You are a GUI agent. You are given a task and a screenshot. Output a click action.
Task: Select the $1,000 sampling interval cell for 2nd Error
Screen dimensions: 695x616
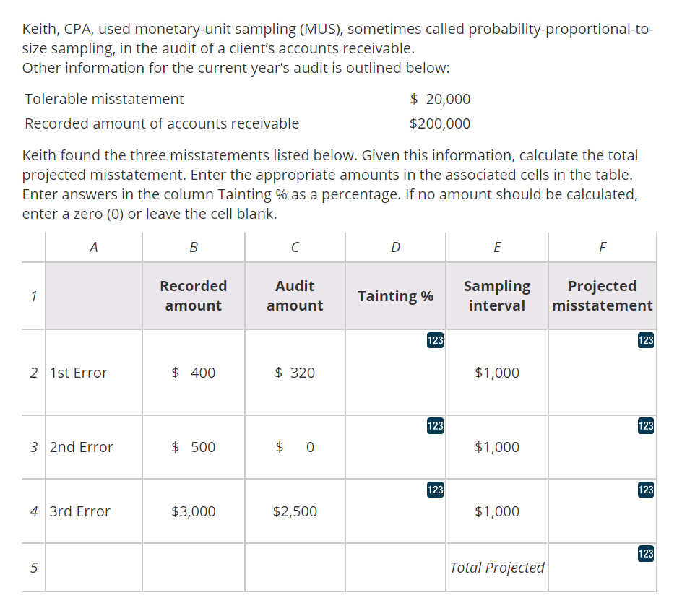tap(496, 447)
